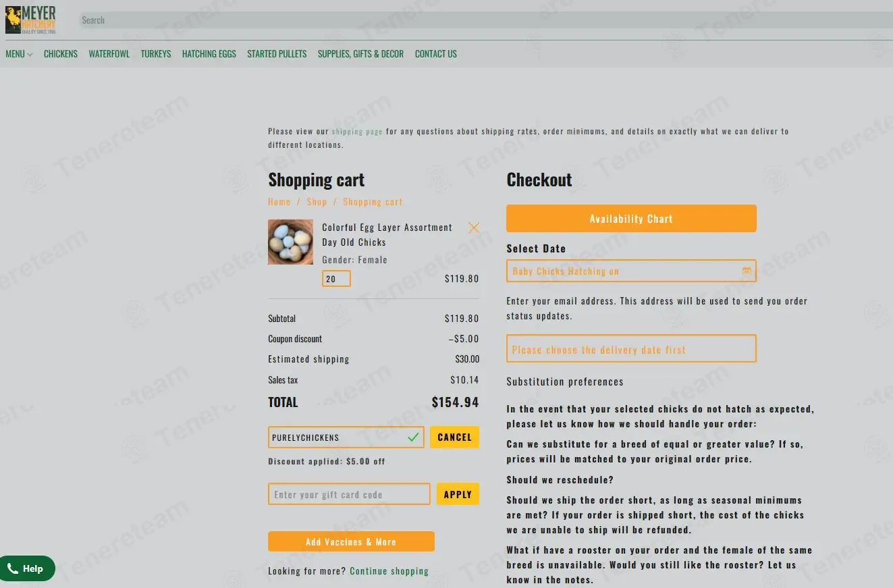Image resolution: width=893 pixels, height=588 pixels.
Task: Open the egg basket product thumbnail
Action: tap(290, 242)
